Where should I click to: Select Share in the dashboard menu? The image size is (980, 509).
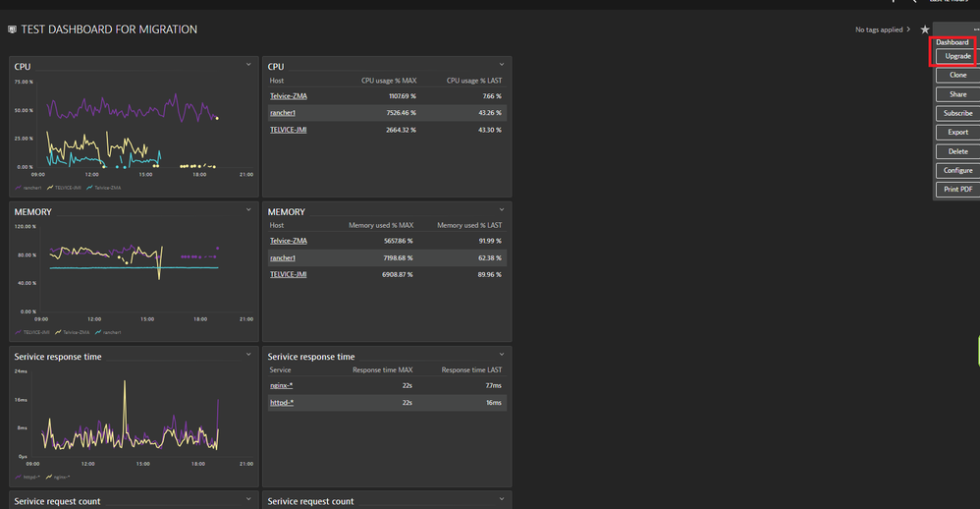[957, 94]
